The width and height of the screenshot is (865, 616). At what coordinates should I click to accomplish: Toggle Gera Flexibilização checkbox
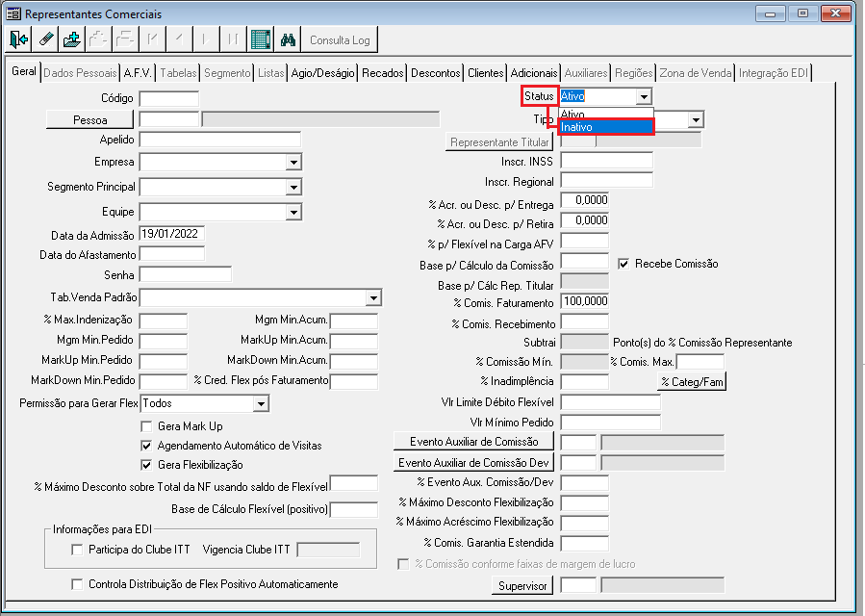click(146, 465)
